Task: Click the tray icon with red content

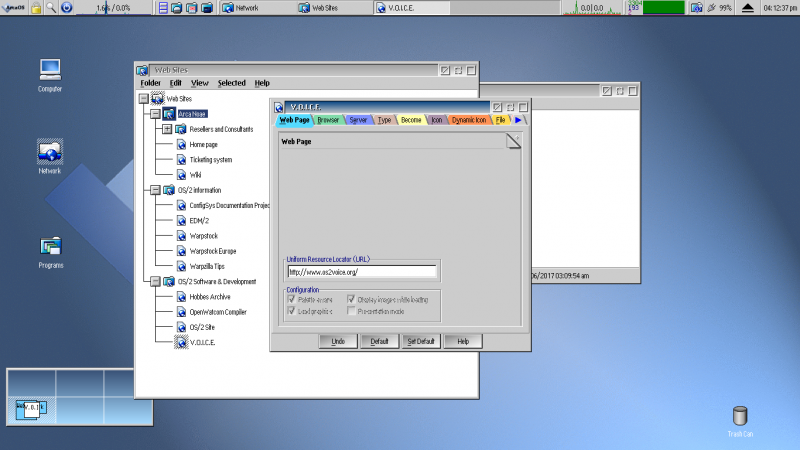Action: coord(191,8)
